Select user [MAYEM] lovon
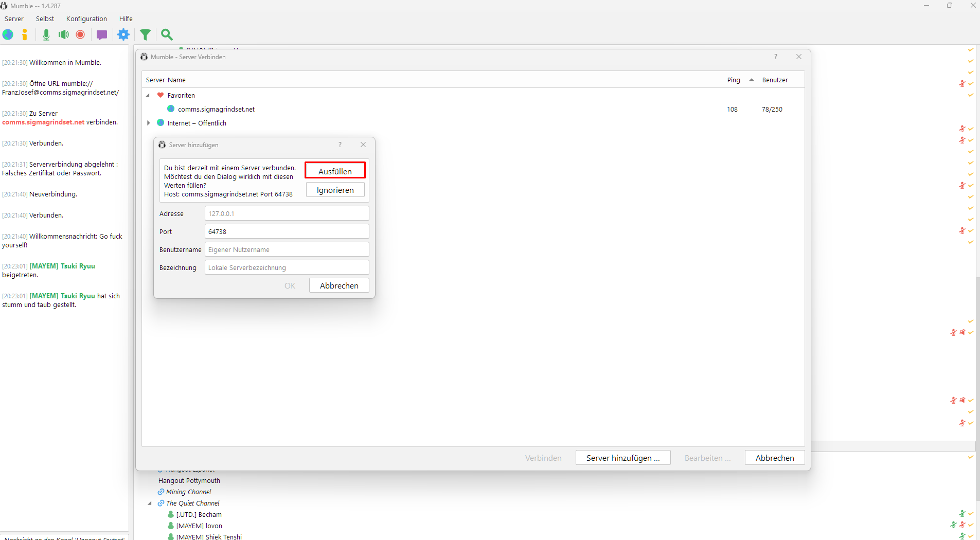The width and height of the screenshot is (980, 540). tap(199, 526)
